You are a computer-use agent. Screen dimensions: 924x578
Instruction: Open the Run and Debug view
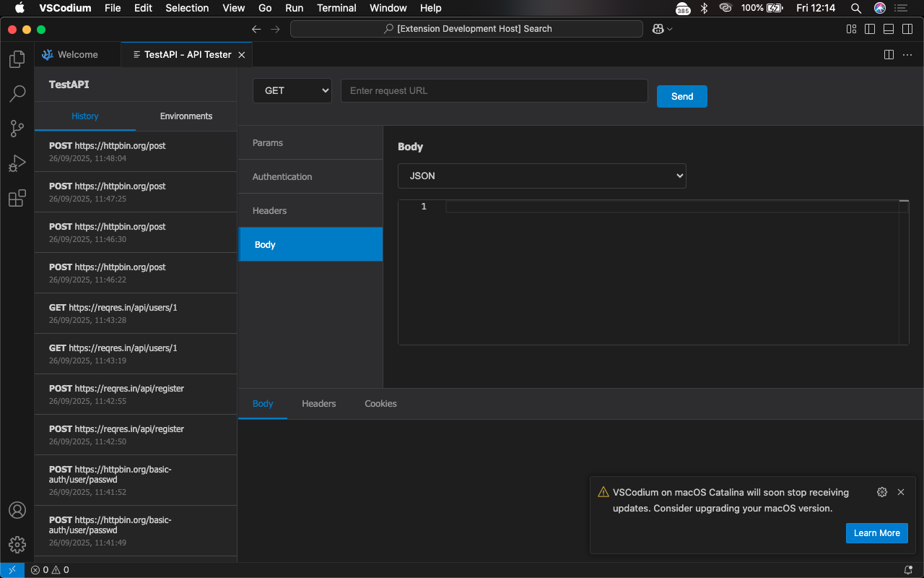17,163
